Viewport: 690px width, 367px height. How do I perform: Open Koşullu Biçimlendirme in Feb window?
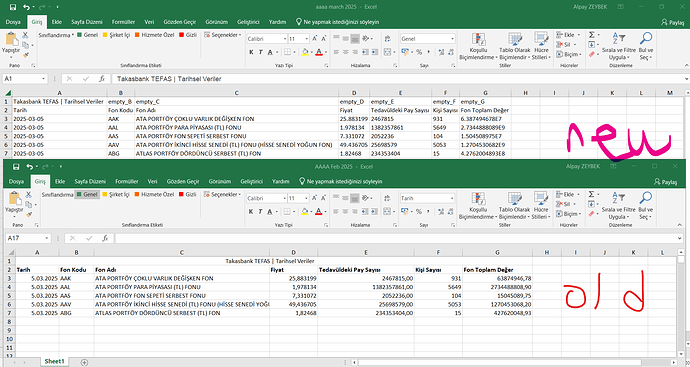(477, 206)
